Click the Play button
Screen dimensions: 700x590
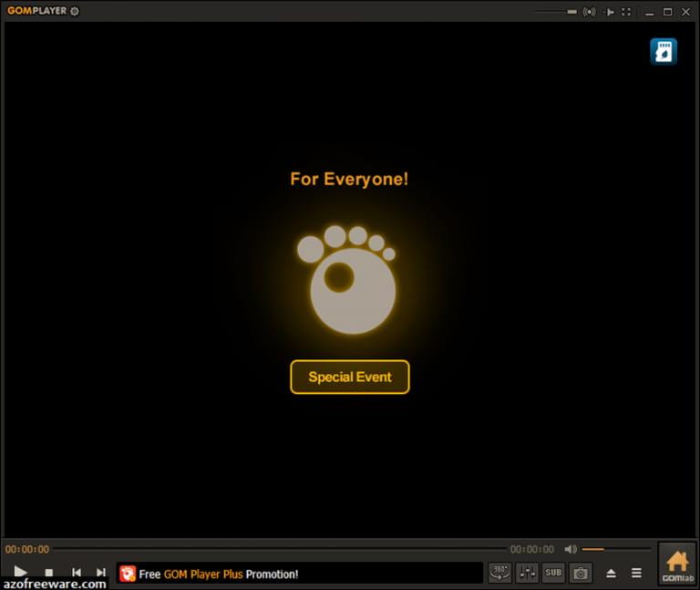20,572
